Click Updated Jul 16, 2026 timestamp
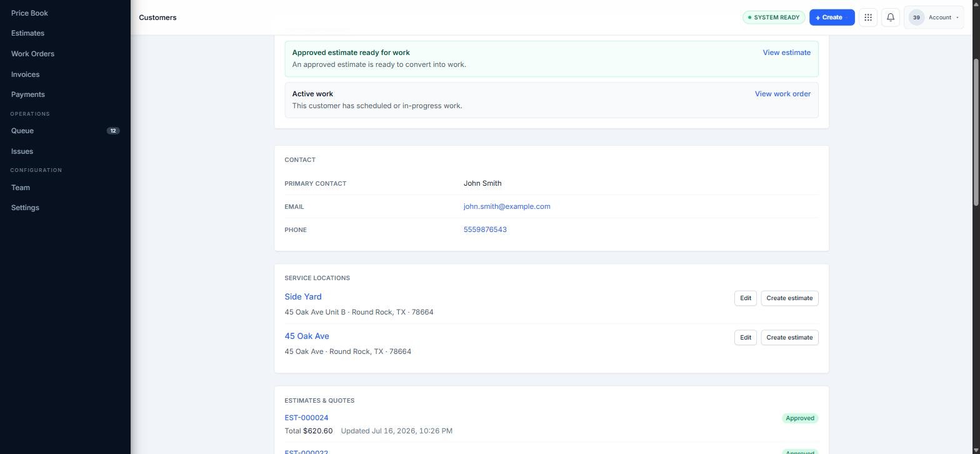 click(x=397, y=431)
